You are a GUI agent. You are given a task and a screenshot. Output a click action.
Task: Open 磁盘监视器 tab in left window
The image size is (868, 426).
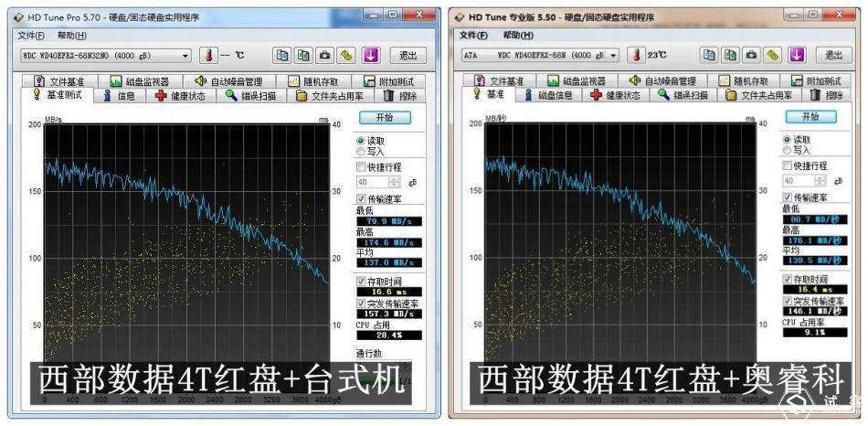click(140, 81)
